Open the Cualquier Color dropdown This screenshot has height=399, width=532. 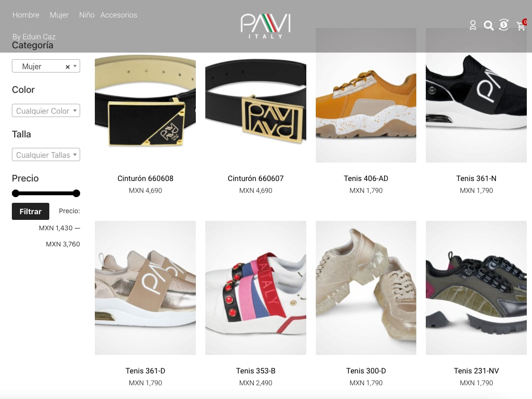click(x=46, y=110)
